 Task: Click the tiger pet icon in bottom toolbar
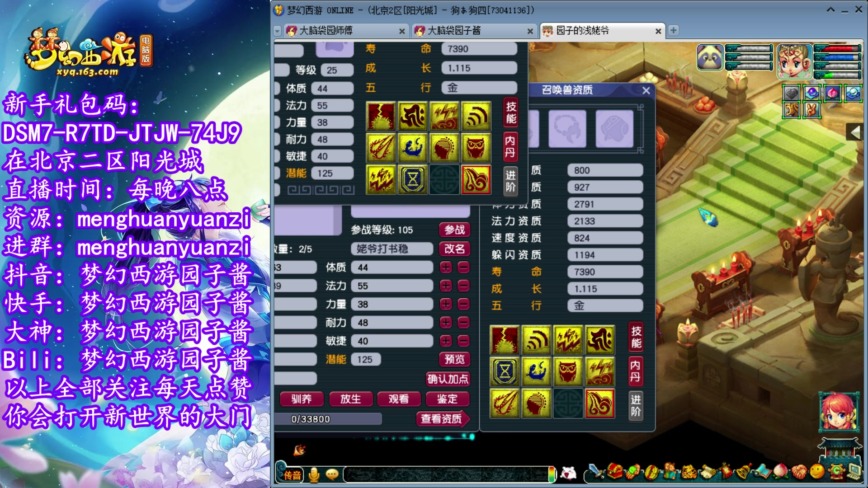click(x=689, y=472)
